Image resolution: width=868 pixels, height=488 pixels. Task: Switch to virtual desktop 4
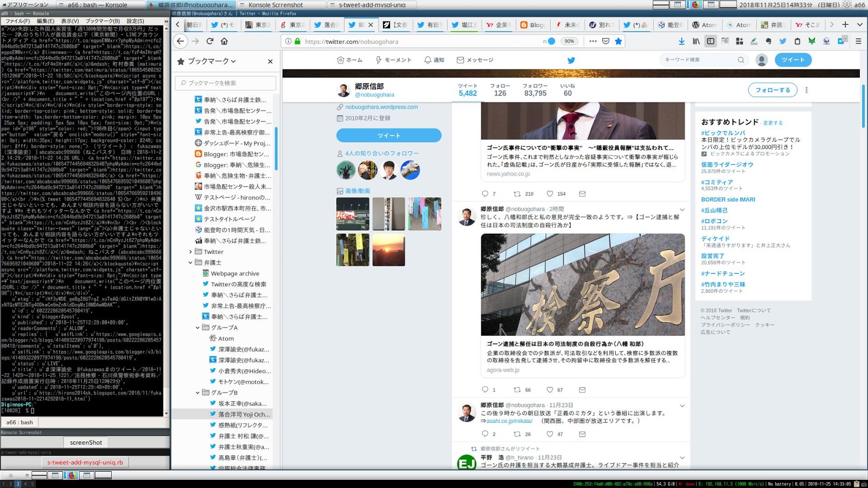pyautogui.click(x=24, y=484)
